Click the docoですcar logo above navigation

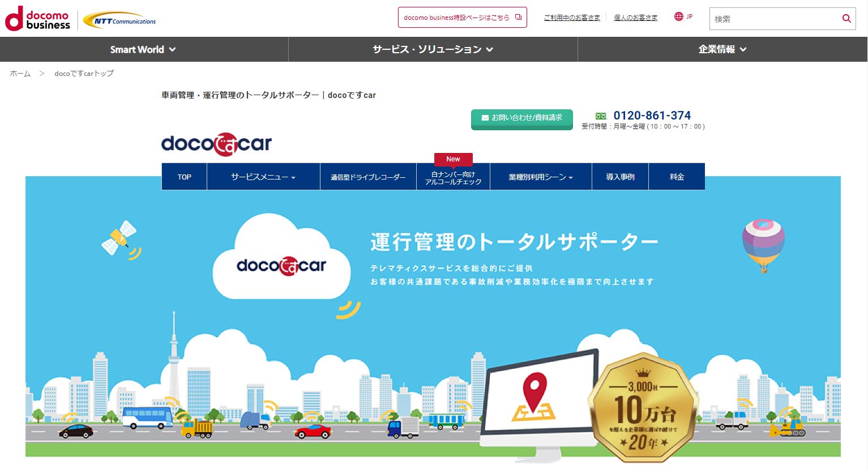[216, 144]
